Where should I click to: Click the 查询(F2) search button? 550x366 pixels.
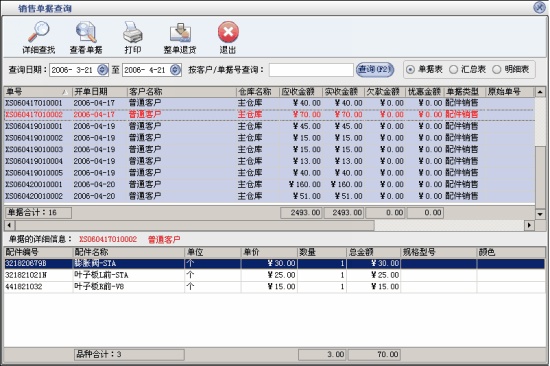click(x=375, y=69)
